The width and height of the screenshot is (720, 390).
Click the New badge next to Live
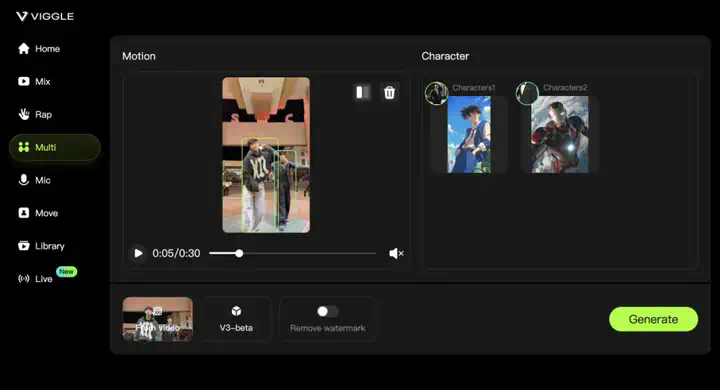[x=67, y=271]
